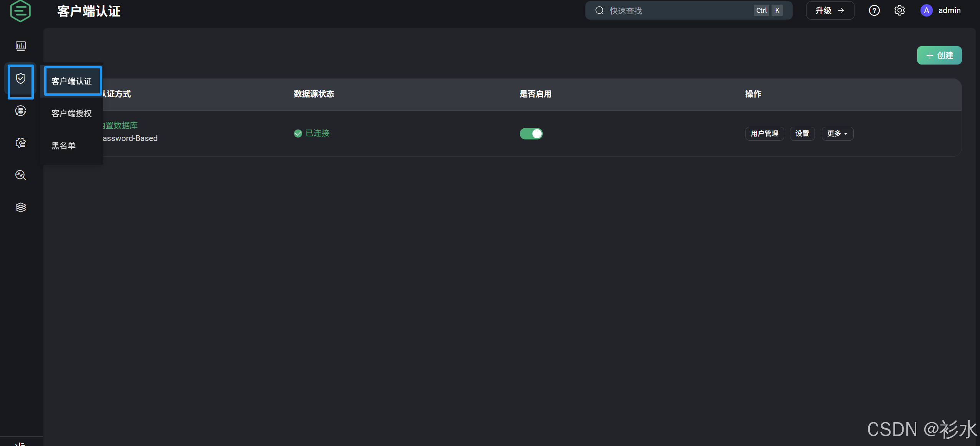The image size is (980, 446).
Task: Open the data integration sidebar icon
Action: point(21,111)
